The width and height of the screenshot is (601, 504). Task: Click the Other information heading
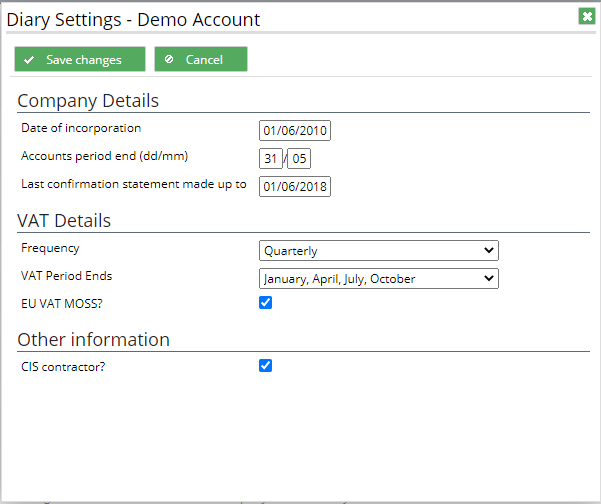(x=94, y=340)
